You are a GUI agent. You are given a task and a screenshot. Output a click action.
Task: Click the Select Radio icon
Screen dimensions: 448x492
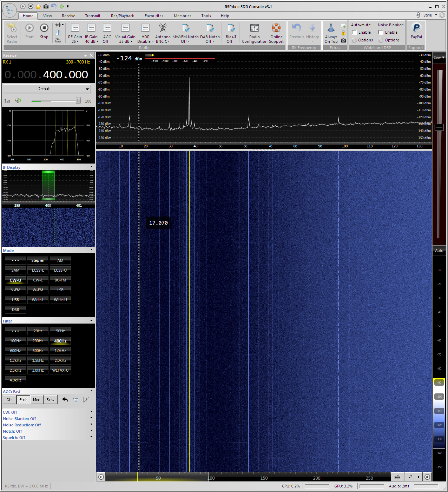[x=12, y=28]
